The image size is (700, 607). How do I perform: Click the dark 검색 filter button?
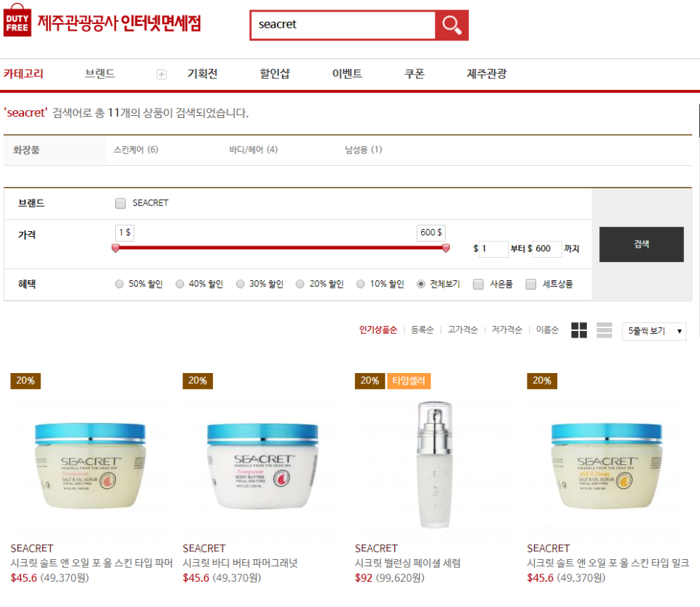(x=641, y=244)
